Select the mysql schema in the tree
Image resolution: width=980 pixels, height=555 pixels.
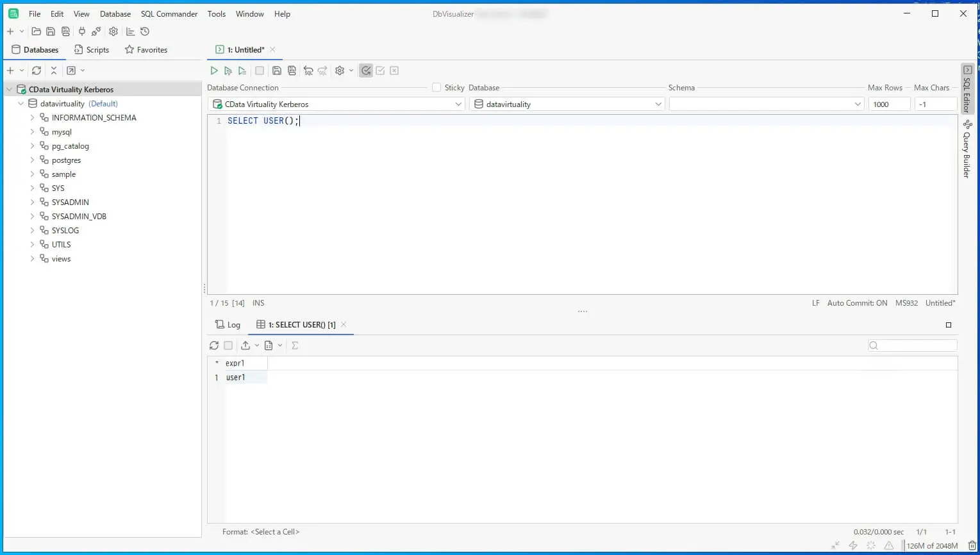coord(62,132)
